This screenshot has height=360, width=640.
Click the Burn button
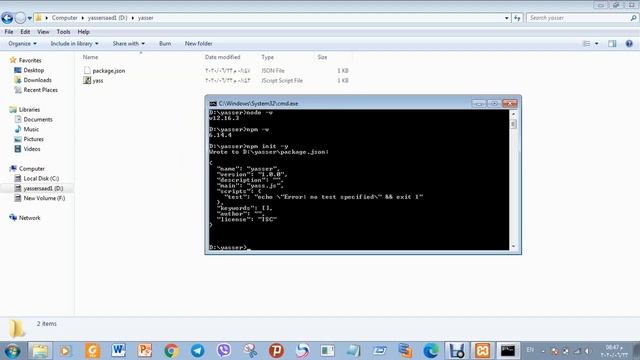click(165, 43)
